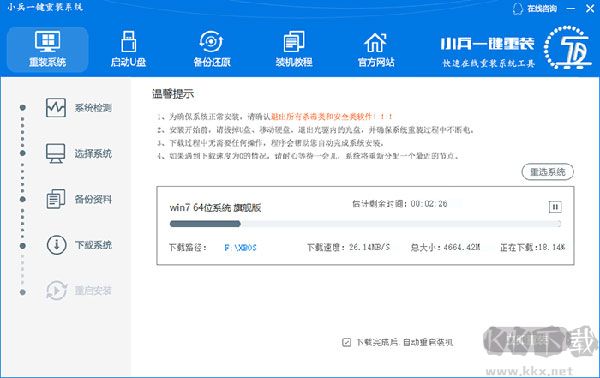Select the 启动U盘 USB icon
This screenshot has width=600, height=378.
[x=129, y=41]
